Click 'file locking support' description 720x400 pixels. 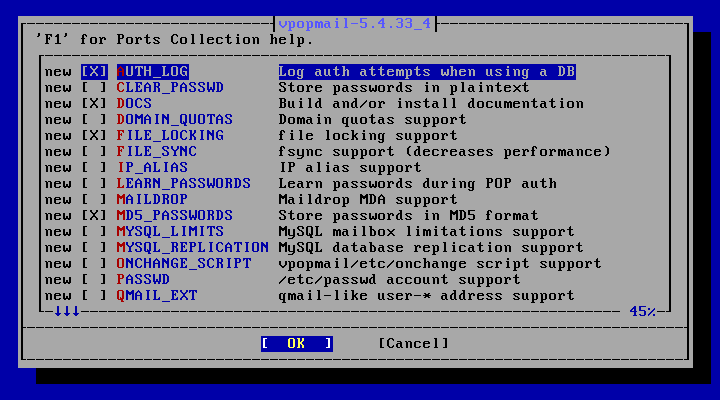pyautogui.click(x=368, y=135)
